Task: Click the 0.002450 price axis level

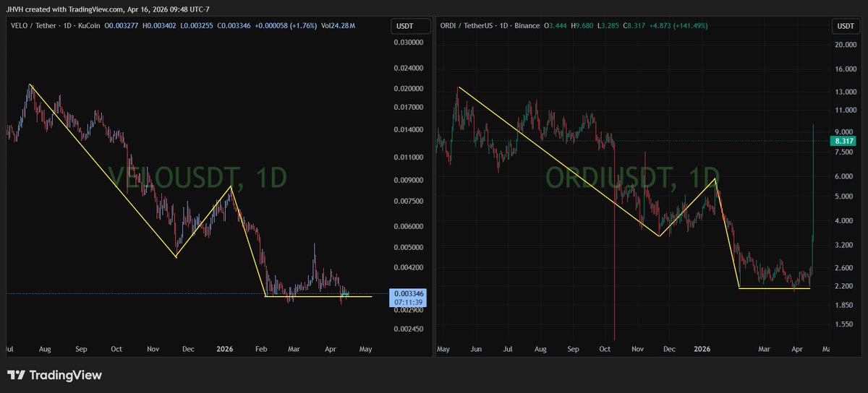Action: coord(408,329)
